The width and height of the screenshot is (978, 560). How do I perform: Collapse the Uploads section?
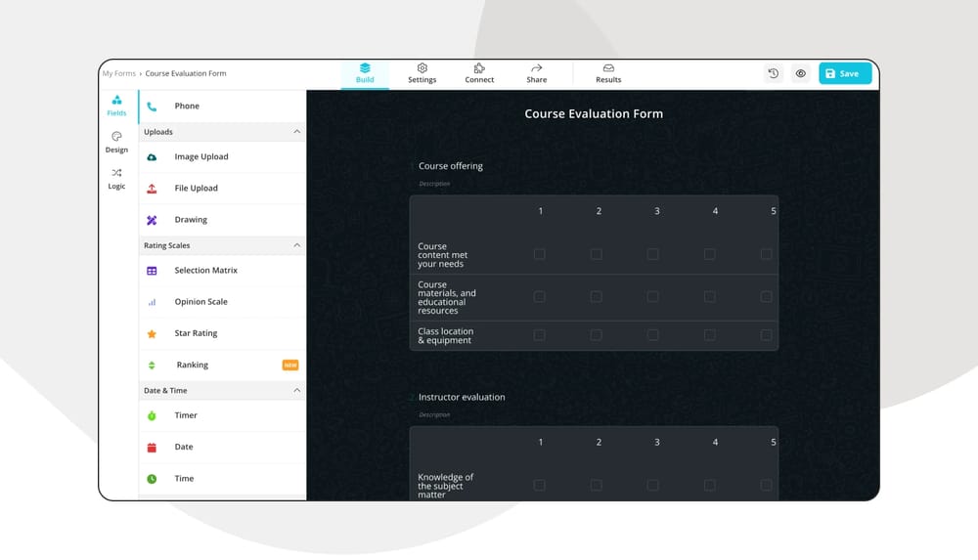[x=297, y=132]
